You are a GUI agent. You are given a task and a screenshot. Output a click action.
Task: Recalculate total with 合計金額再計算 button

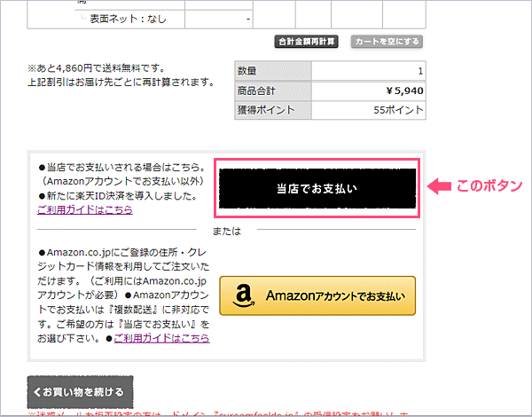point(307,42)
